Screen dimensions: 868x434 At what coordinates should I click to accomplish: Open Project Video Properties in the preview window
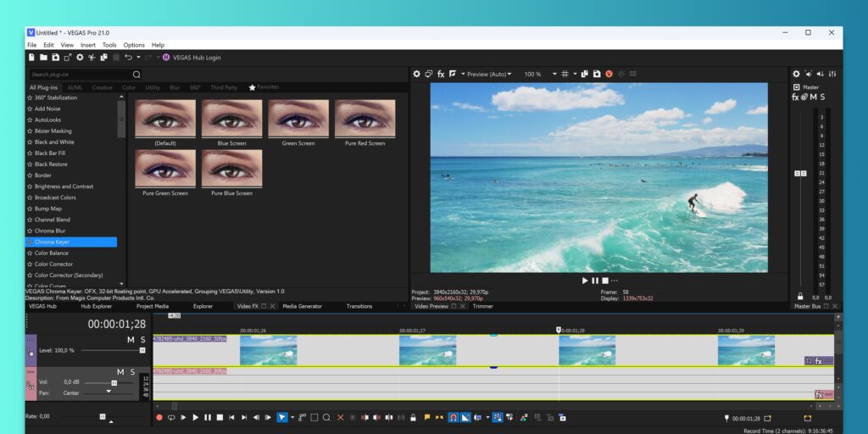pyautogui.click(x=416, y=75)
